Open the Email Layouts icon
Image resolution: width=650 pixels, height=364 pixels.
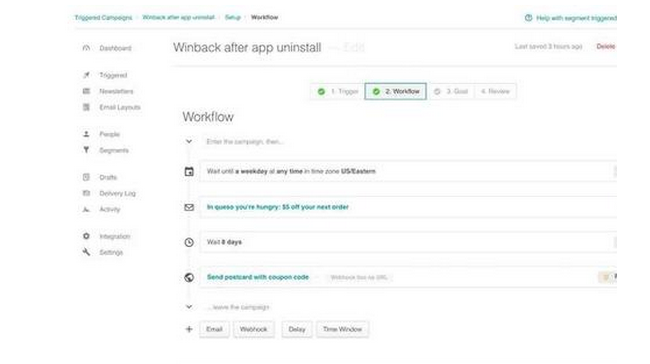(x=86, y=107)
